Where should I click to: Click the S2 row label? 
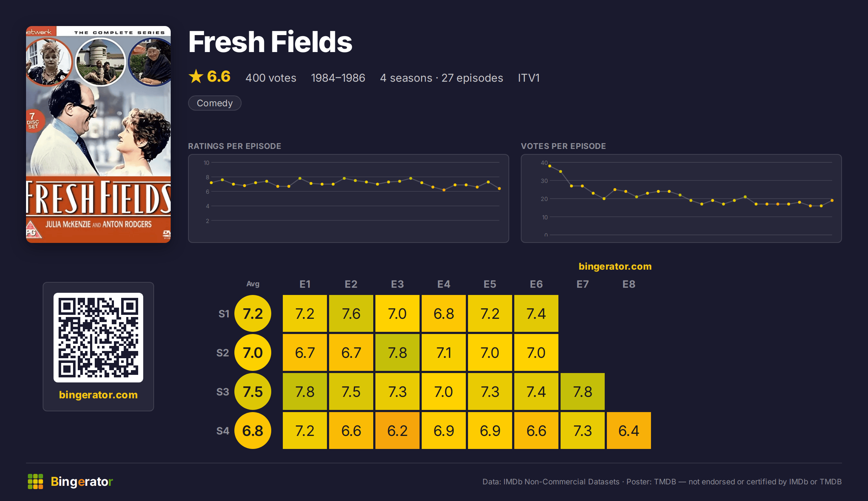coord(223,353)
